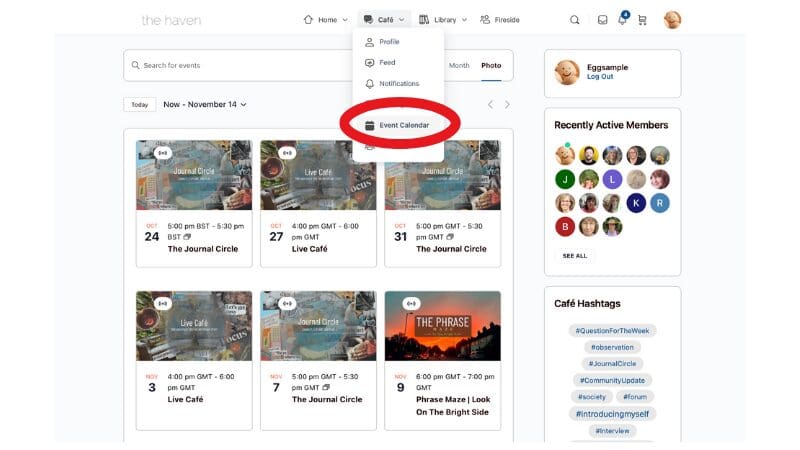
Task: Click the #introducingmyself hashtag
Action: coord(612,414)
